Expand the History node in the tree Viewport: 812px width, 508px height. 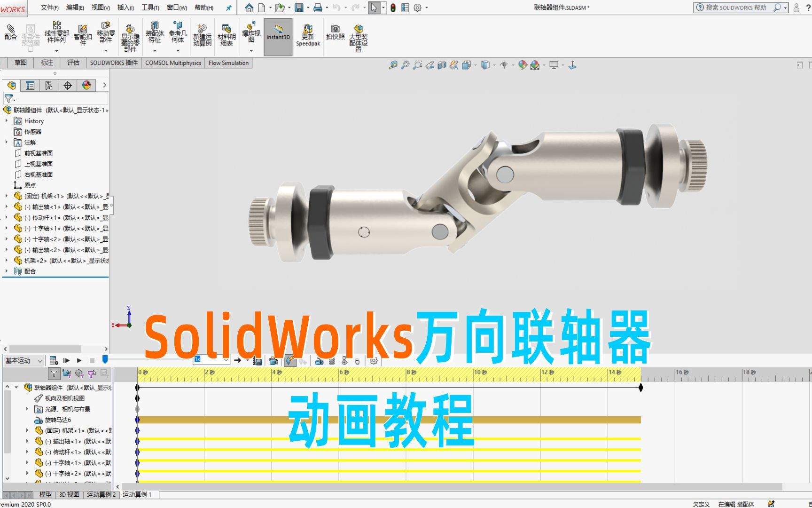pyautogui.click(x=7, y=121)
